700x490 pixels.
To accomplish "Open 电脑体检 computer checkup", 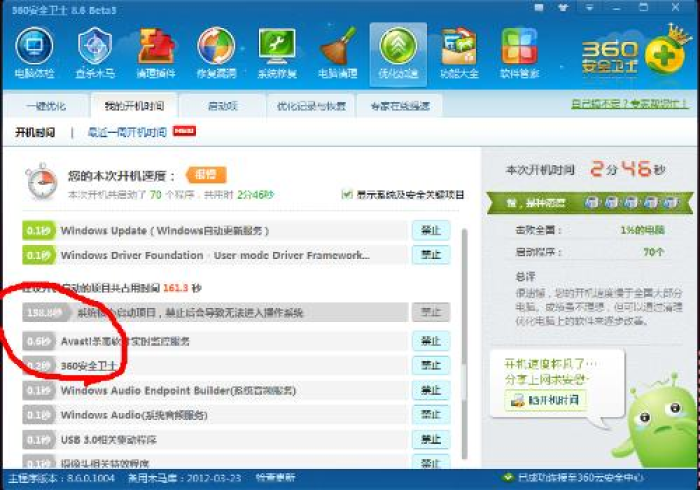I will [x=34, y=54].
